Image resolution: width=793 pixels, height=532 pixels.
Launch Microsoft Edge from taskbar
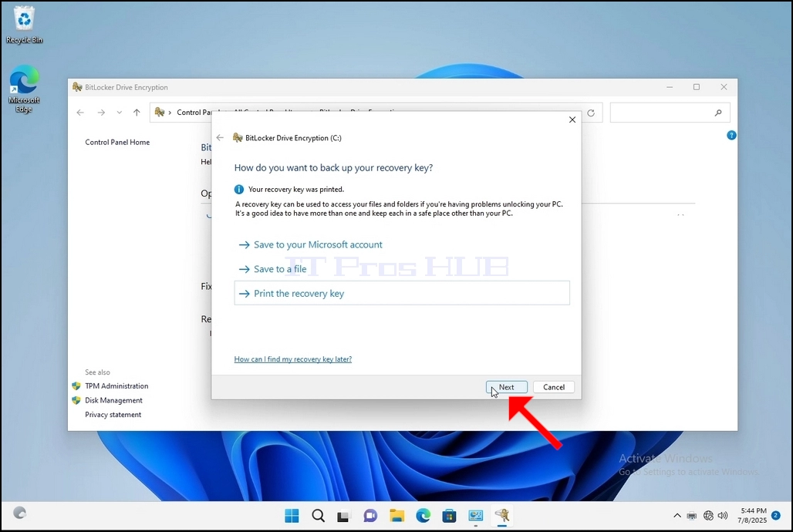[423, 515]
